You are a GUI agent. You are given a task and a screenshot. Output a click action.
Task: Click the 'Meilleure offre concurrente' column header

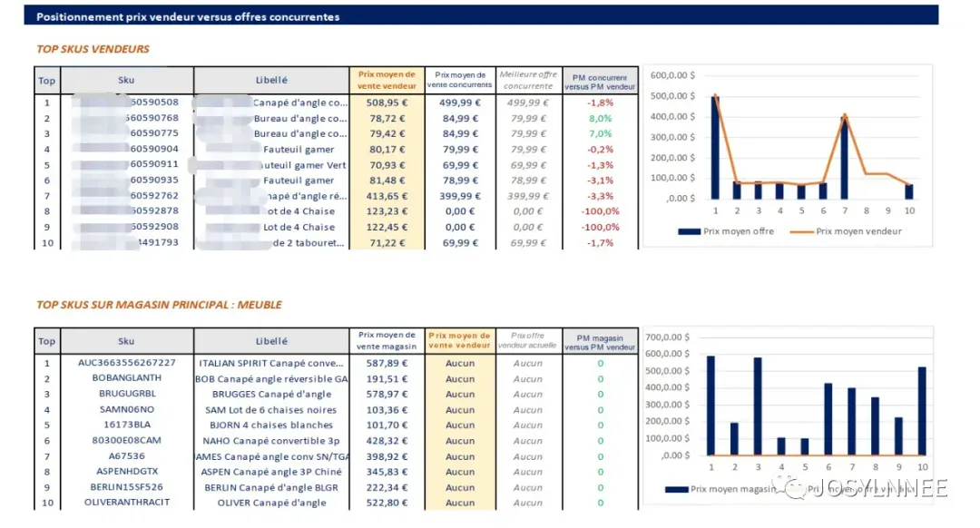tap(528, 80)
